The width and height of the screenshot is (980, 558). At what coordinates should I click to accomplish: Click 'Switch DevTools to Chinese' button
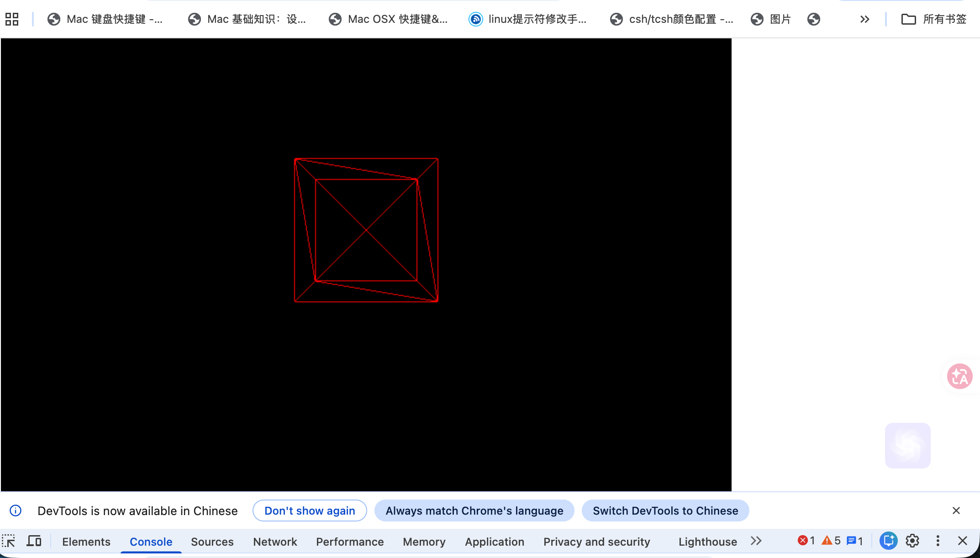[x=665, y=511]
